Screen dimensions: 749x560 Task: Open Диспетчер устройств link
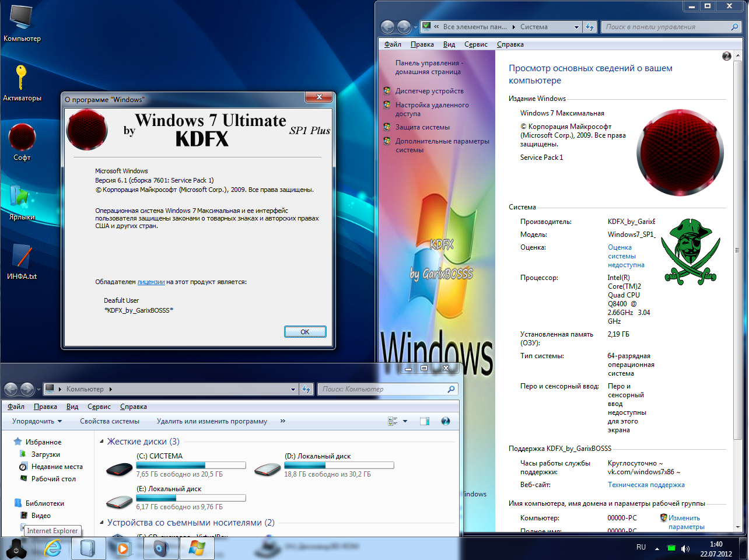pos(429,91)
